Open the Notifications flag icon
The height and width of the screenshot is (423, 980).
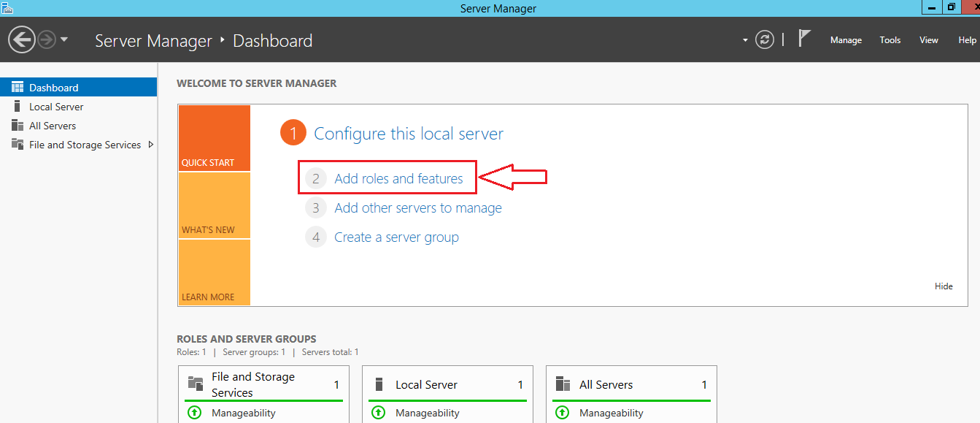pyautogui.click(x=804, y=39)
